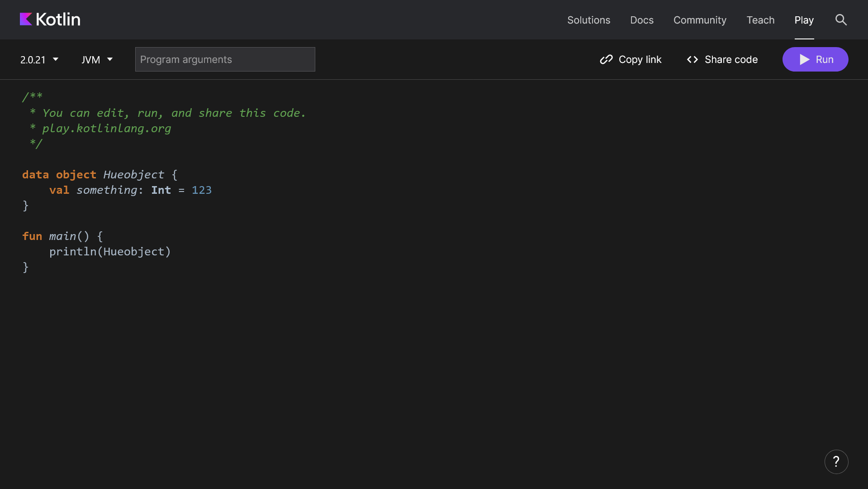Open the search magnifier icon
Image resolution: width=868 pixels, height=489 pixels.
click(841, 20)
